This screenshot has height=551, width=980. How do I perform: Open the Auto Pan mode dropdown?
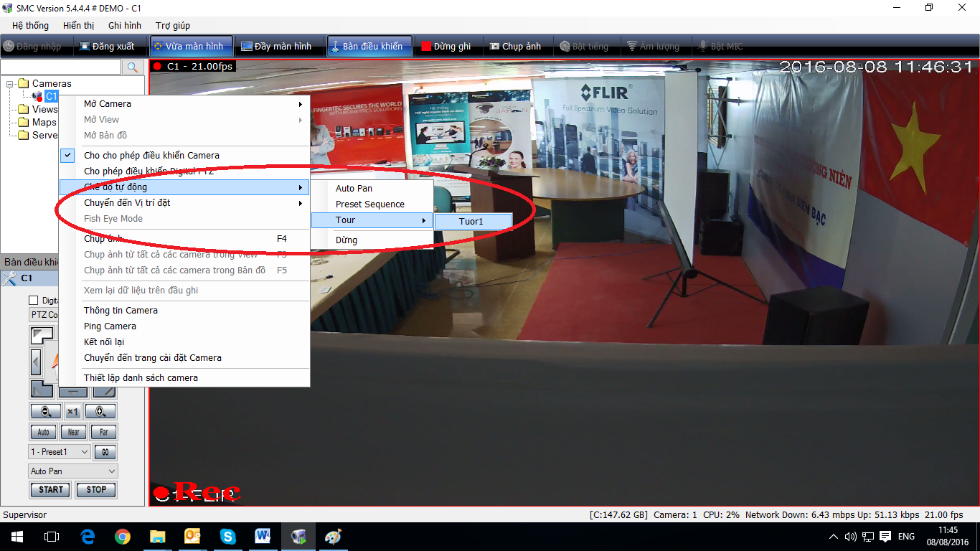[x=73, y=471]
